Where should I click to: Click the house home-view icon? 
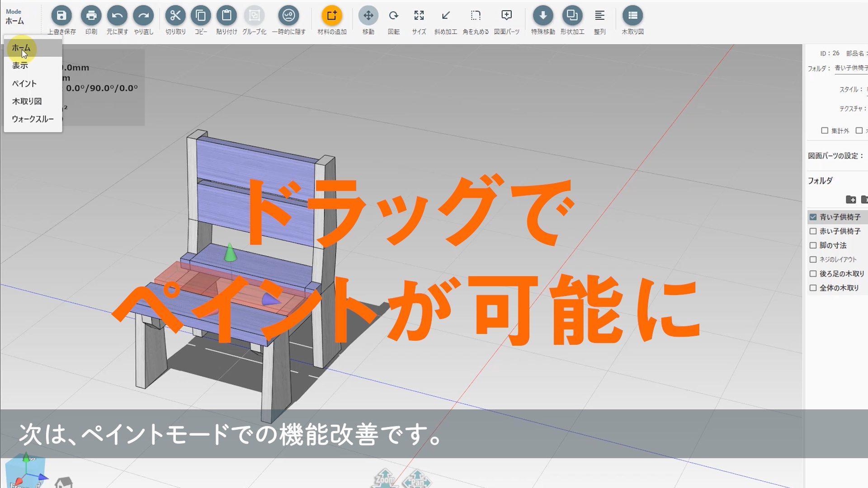[64, 483]
